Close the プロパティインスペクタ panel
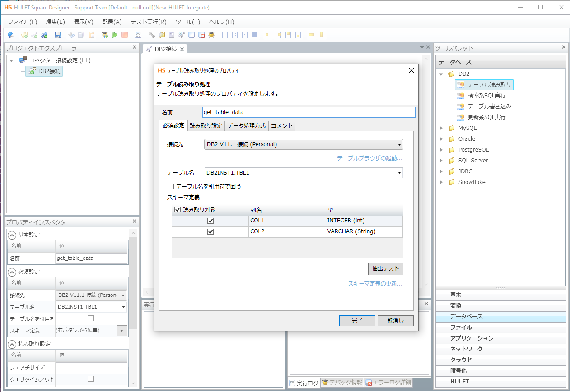The width and height of the screenshot is (570, 392). click(x=134, y=221)
